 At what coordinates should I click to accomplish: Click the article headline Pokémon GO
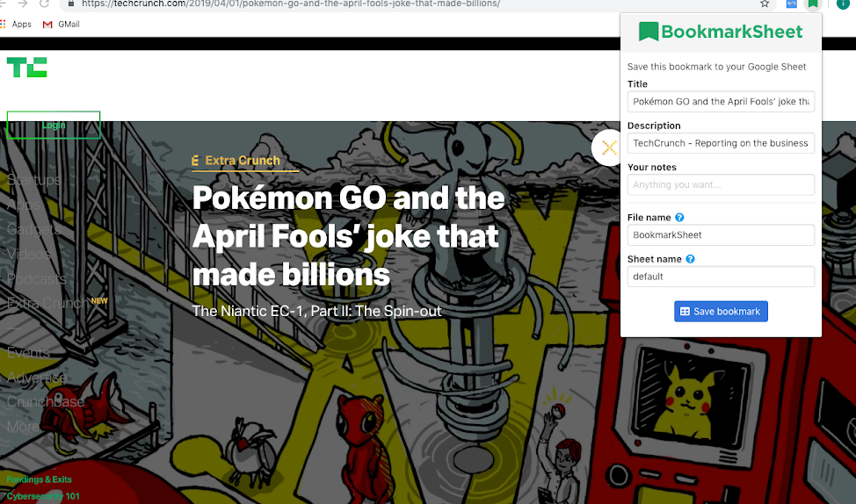click(348, 235)
